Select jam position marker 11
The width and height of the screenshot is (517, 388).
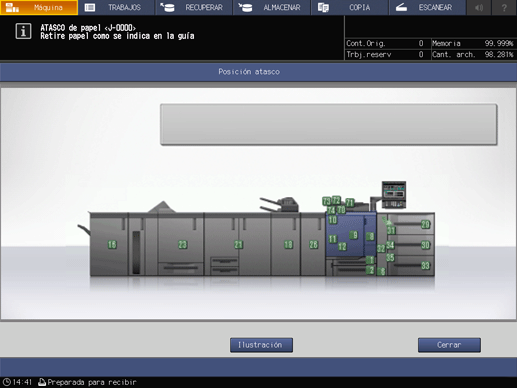pyautogui.click(x=333, y=239)
